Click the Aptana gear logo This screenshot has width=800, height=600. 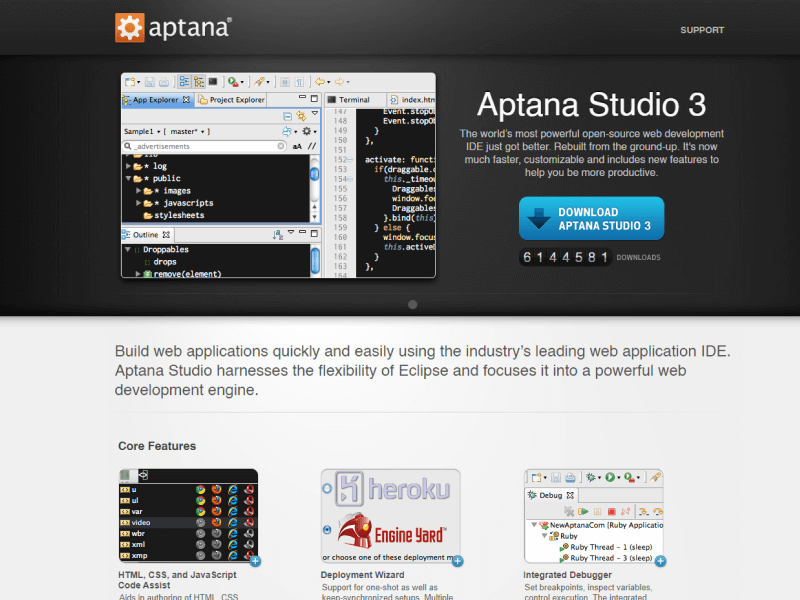[130, 28]
